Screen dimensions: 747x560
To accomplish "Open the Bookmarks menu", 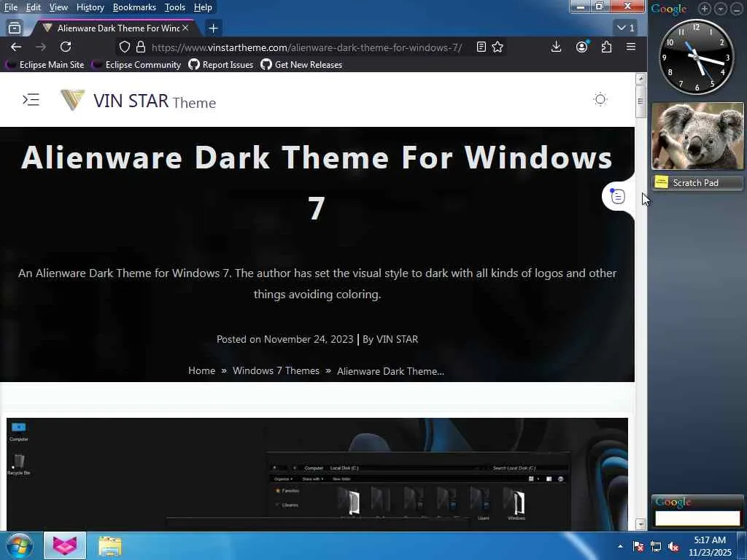I will coord(134,7).
